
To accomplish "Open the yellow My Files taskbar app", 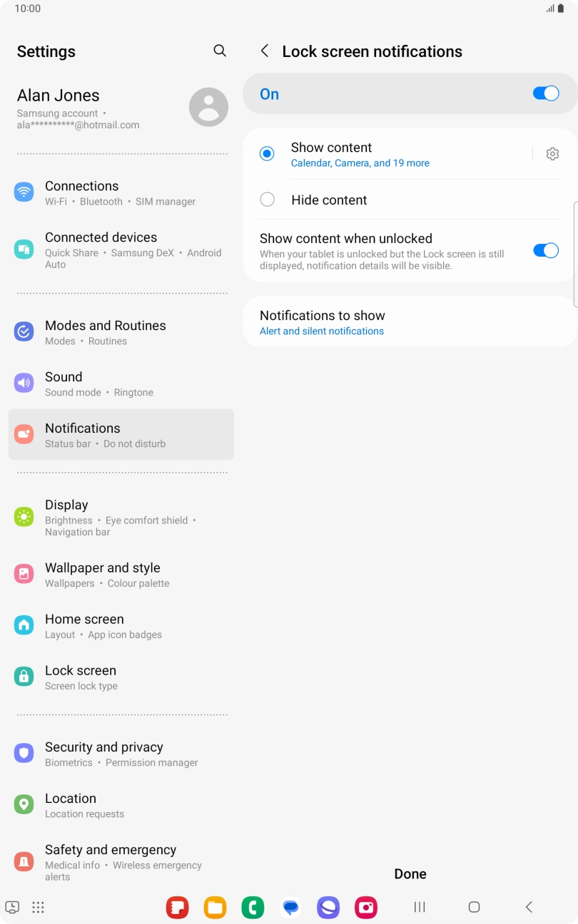I will (x=215, y=907).
